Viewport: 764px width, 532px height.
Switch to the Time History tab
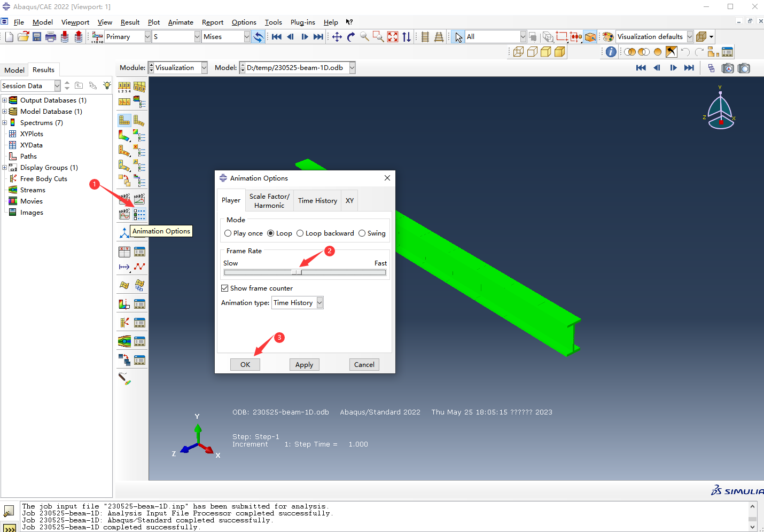tap(317, 201)
